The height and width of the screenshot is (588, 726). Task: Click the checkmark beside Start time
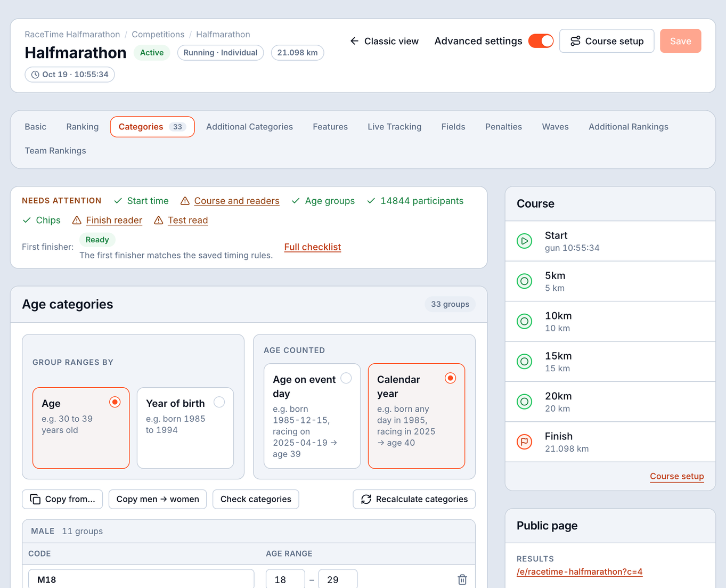(x=118, y=201)
